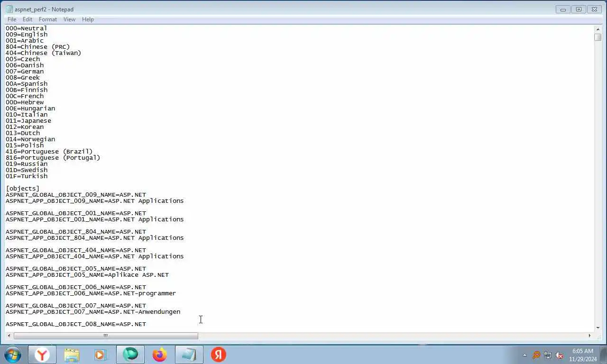
Task: Open the File menu
Action: [x=12, y=19]
